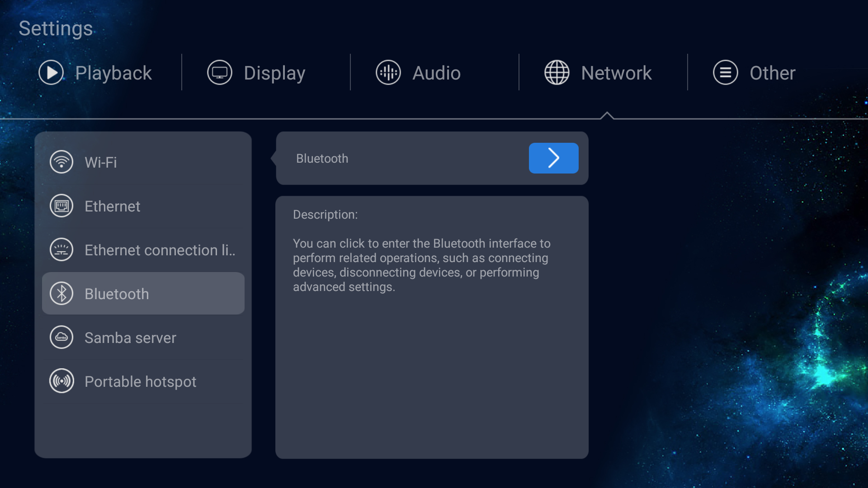Viewport: 868px width, 488px height.
Task: Click the Portable hotspot broadcast icon
Action: tap(61, 381)
